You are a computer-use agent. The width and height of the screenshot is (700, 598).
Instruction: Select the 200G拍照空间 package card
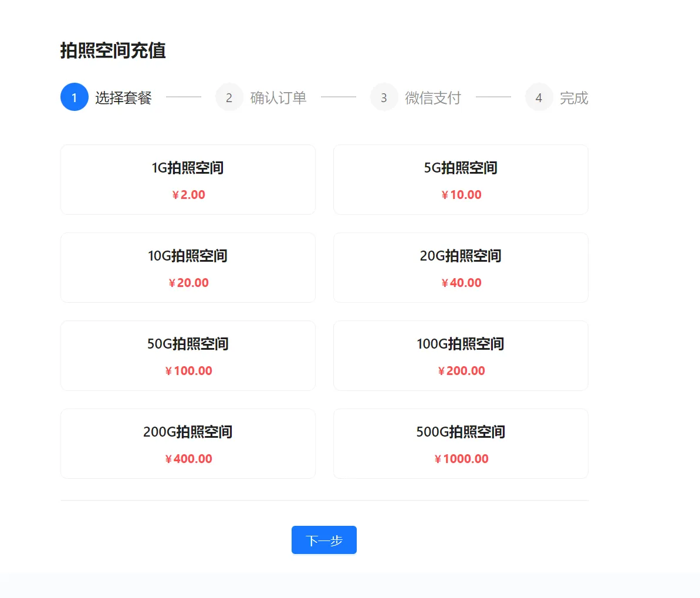coord(188,444)
